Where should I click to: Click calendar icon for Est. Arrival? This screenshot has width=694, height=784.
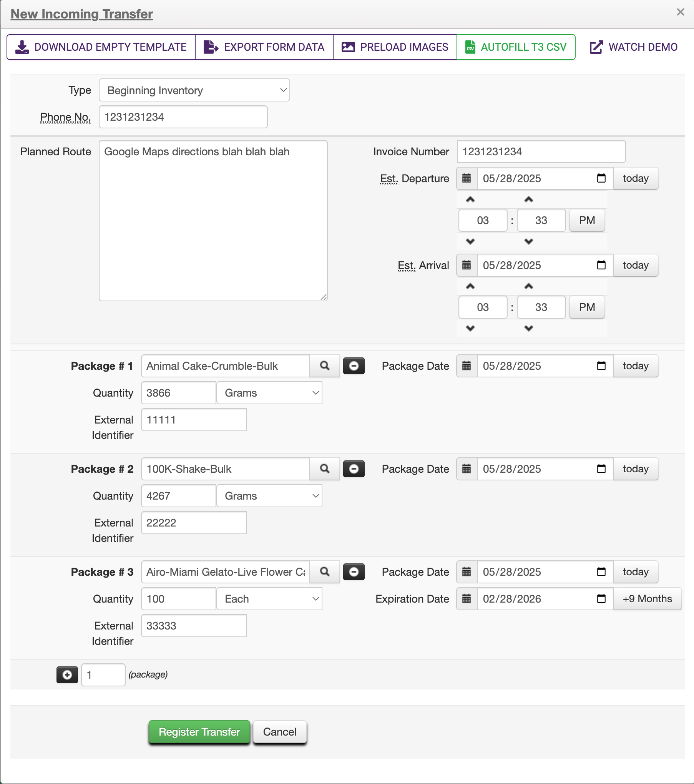pyautogui.click(x=467, y=265)
